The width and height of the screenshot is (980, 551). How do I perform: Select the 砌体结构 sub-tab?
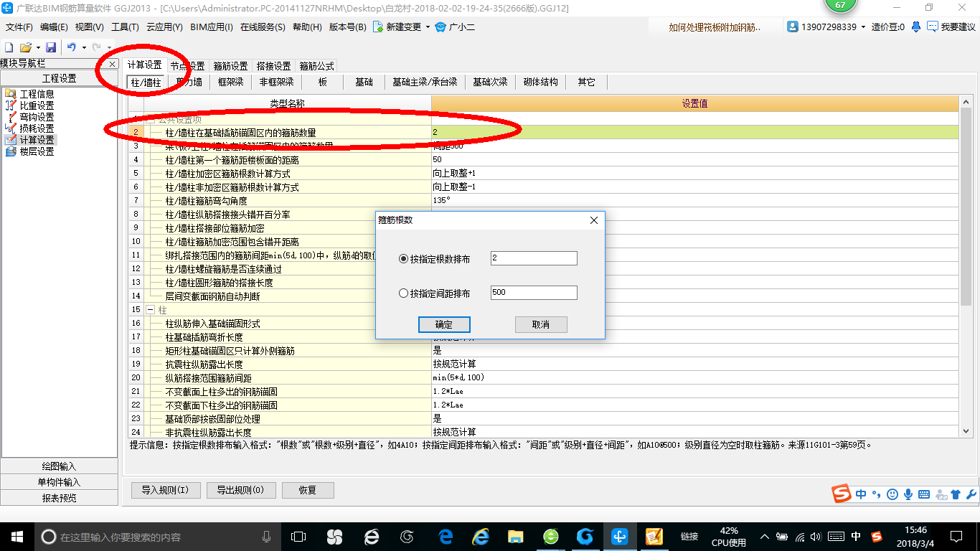coord(540,83)
